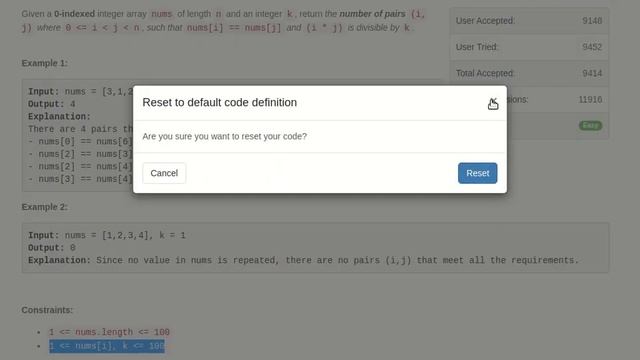Click the 'User Accepted:' row label
640x360 pixels.
coord(485,21)
